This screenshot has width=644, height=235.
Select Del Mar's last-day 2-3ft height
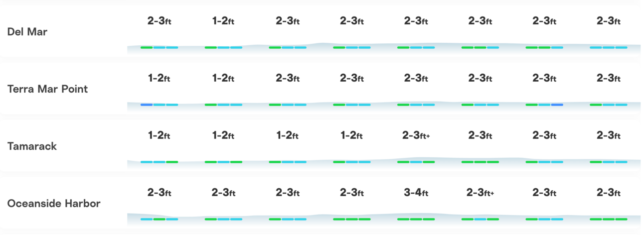(x=608, y=21)
